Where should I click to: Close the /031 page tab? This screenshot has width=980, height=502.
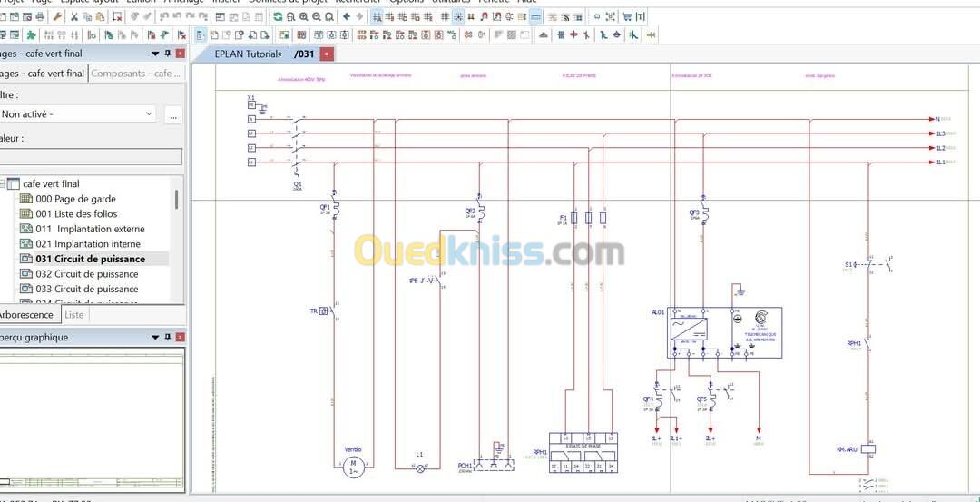[327, 54]
